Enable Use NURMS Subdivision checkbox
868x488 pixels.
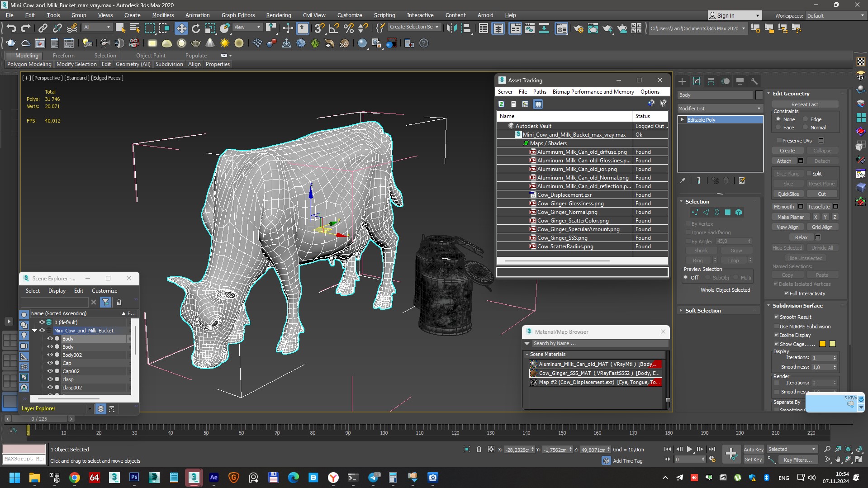pos(776,327)
